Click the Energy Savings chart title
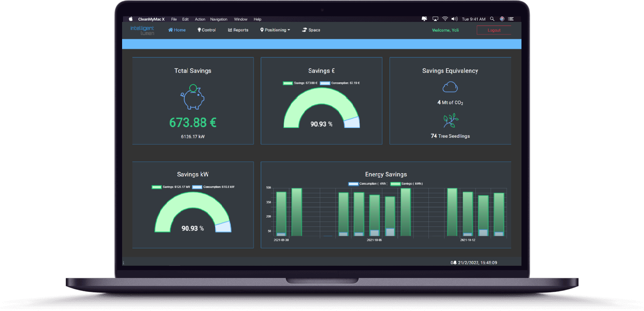644x311 pixels. (x=386, y=175)
